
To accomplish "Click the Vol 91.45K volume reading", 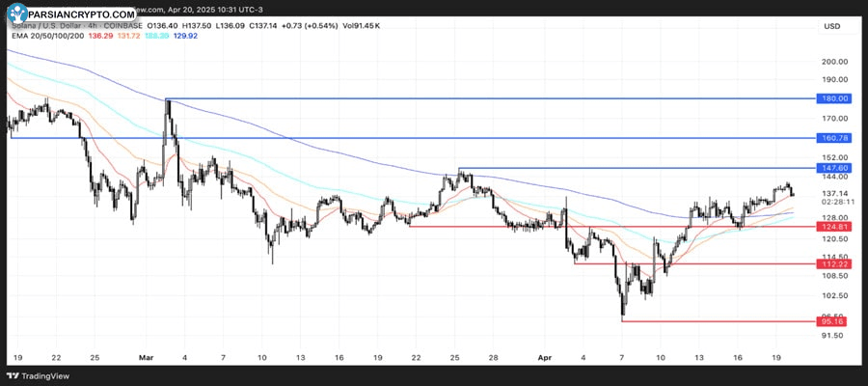I will click(362, 25).
